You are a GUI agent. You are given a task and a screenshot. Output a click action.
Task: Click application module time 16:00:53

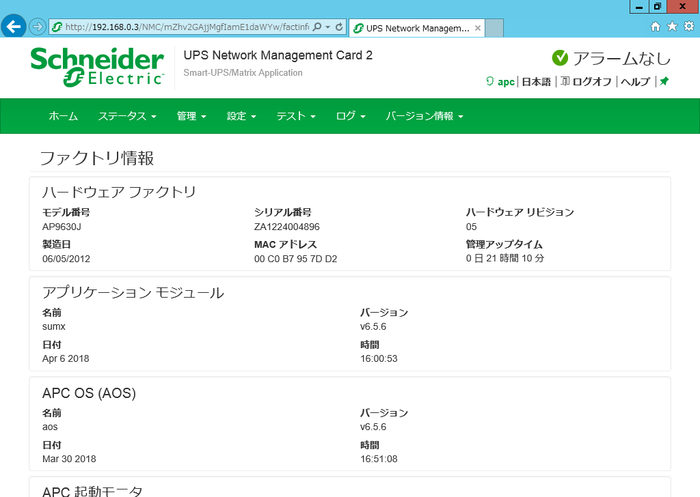point(379,359)
